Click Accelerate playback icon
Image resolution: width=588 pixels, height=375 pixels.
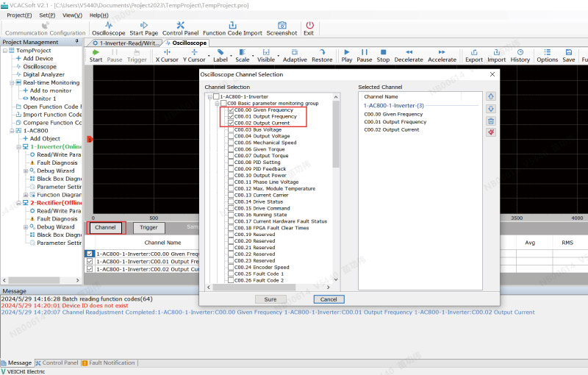click(x=442, y=52)
